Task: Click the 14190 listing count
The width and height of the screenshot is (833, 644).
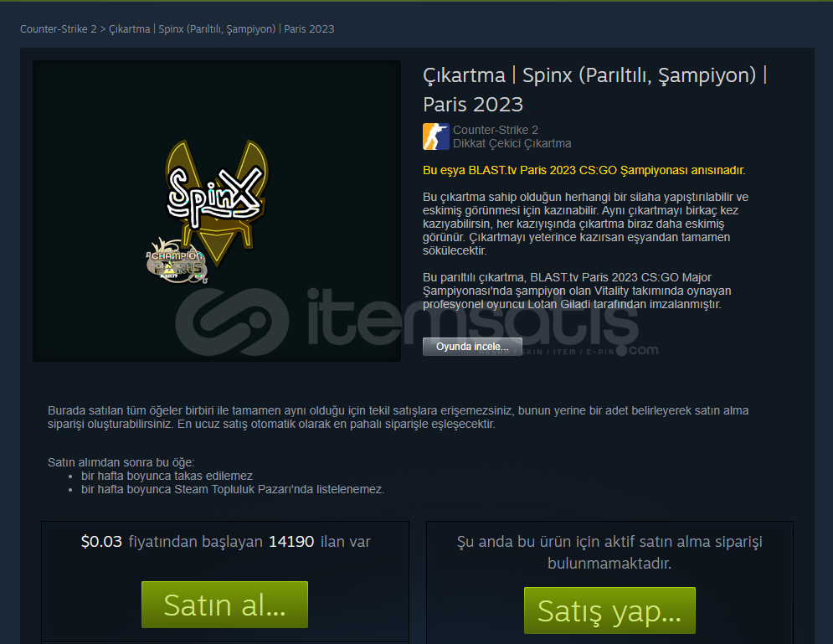Action: click(x=291, y=542)
